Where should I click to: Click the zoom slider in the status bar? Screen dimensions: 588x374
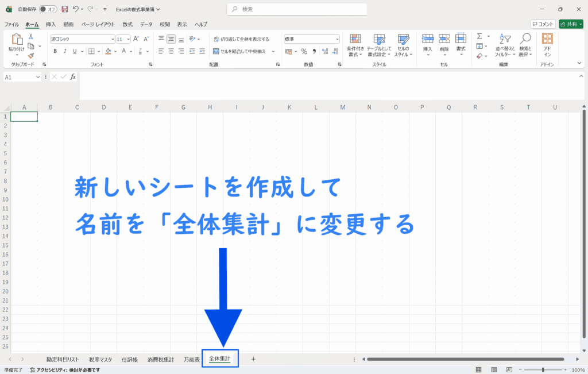point(543,370)
